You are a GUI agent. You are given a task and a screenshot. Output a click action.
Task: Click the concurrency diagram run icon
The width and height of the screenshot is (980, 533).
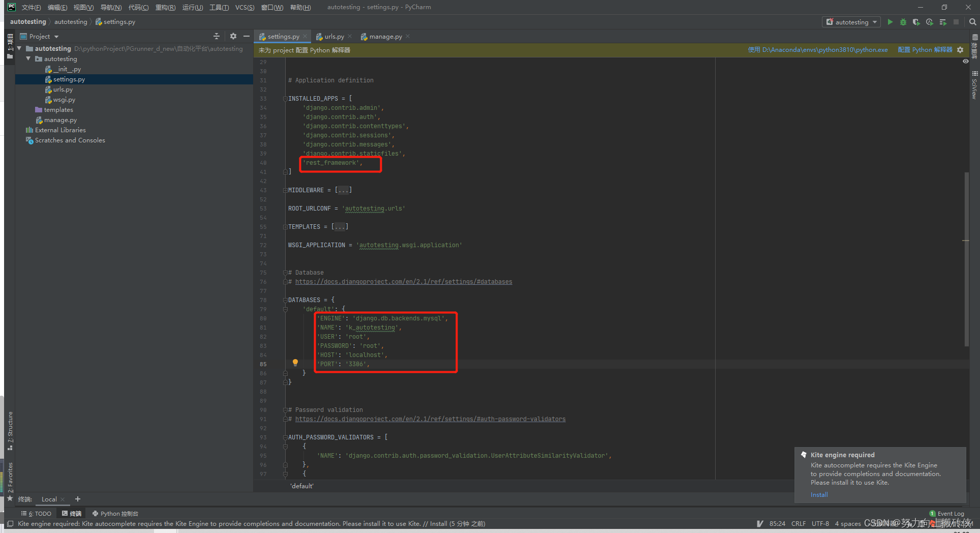943,22
